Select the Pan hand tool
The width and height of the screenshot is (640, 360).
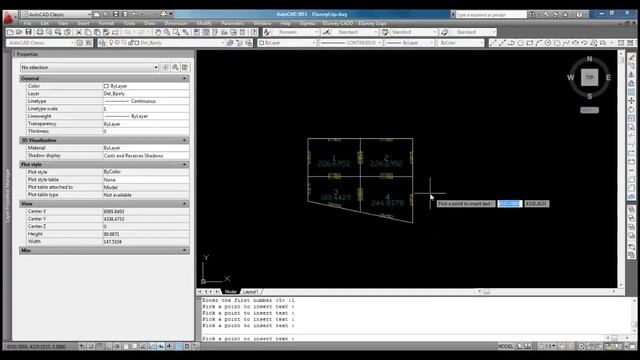tap(158, 32)
